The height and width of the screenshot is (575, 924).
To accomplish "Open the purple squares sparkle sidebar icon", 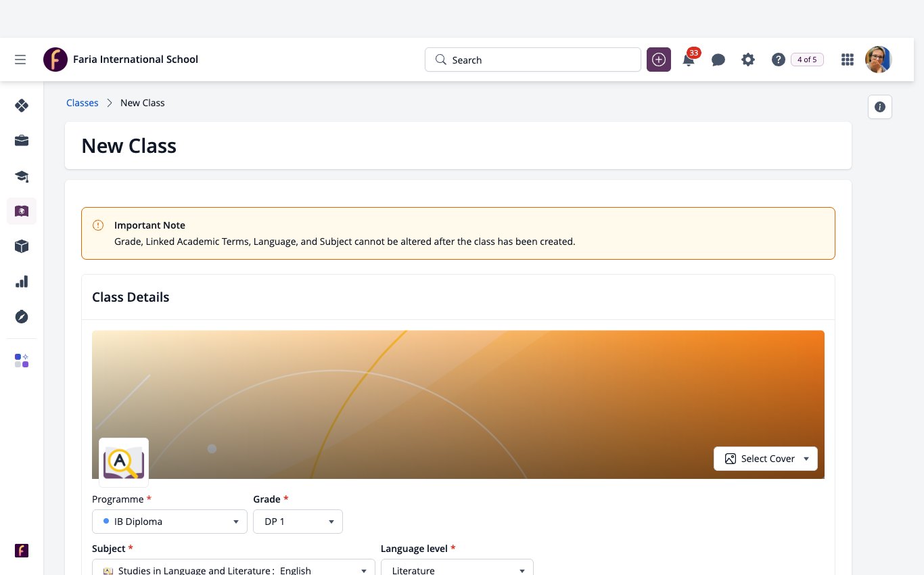I will tap(22, 361).
